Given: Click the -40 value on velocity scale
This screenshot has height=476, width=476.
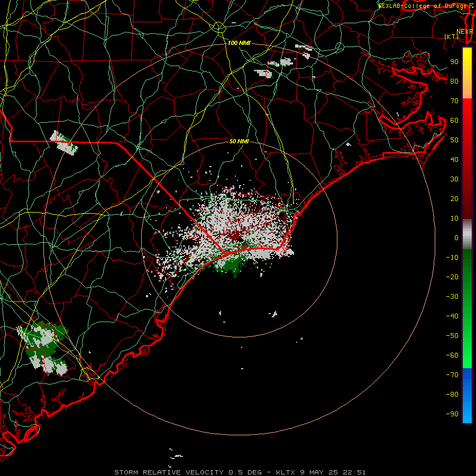Looking at the screenshot, I should pyautogui.click(x=452, y=316).
